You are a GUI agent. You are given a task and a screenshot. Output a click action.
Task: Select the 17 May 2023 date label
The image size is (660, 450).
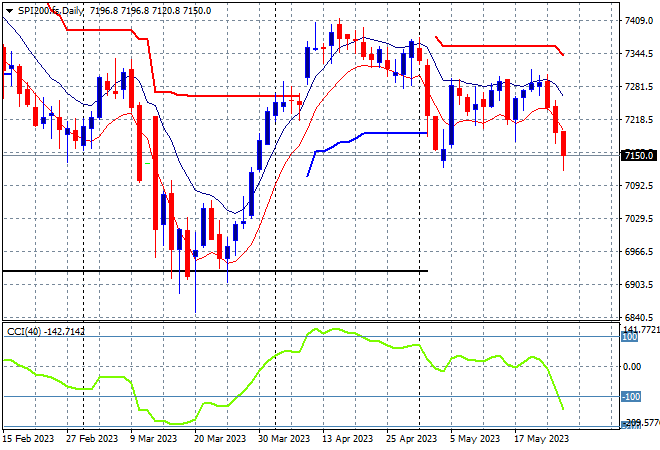tap(541, 439)
